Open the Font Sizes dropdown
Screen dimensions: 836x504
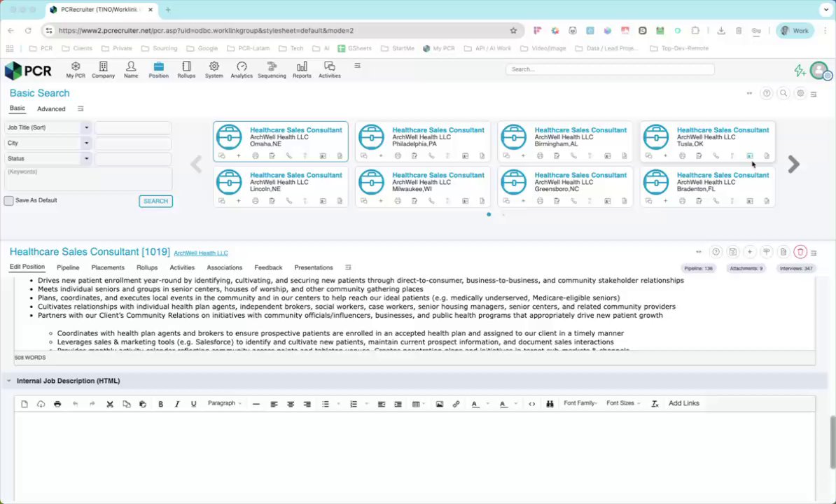[623, 404]
